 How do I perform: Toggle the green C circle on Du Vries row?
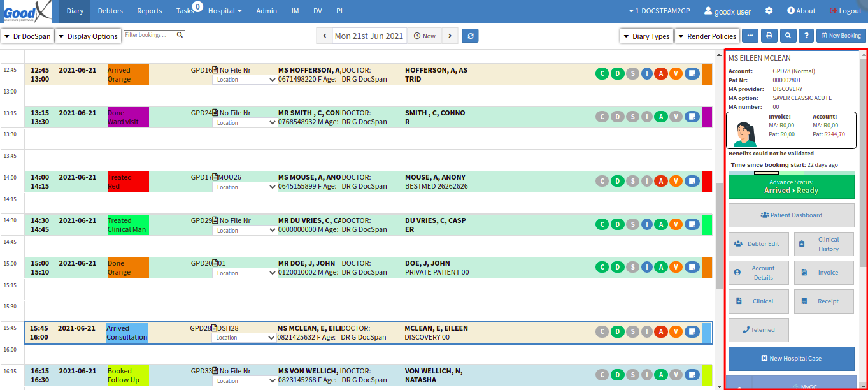point(602,224)
